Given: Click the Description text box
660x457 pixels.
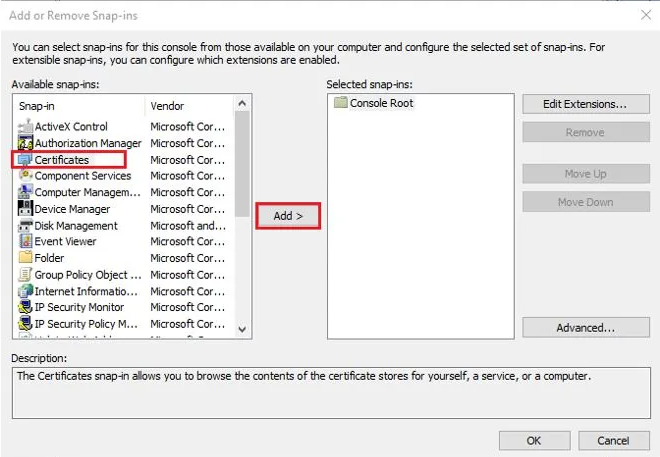Looking at the screenshot, I should click(331, 393).
